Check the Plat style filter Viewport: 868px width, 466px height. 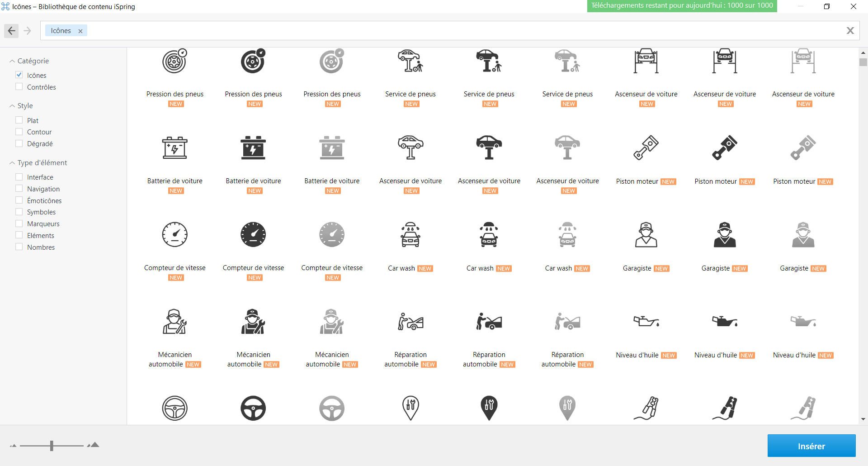19,120
